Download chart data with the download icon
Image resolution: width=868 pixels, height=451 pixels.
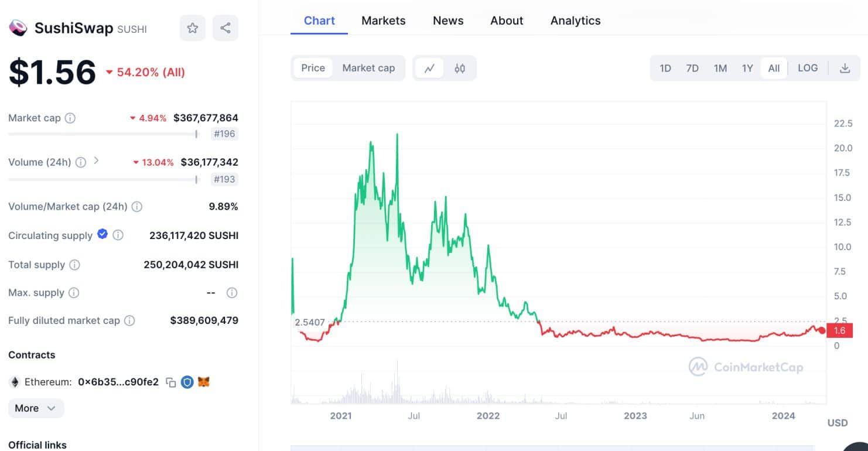click(x=845, y=68)
